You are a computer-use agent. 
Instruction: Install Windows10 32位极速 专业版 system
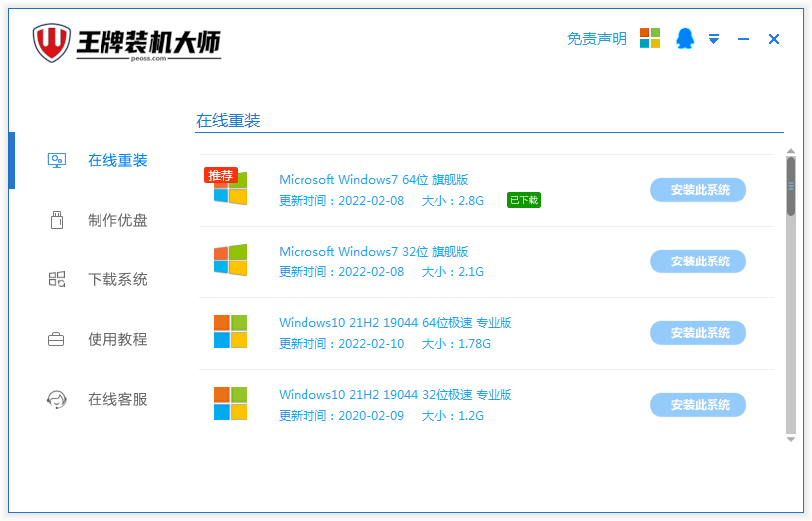699,404
